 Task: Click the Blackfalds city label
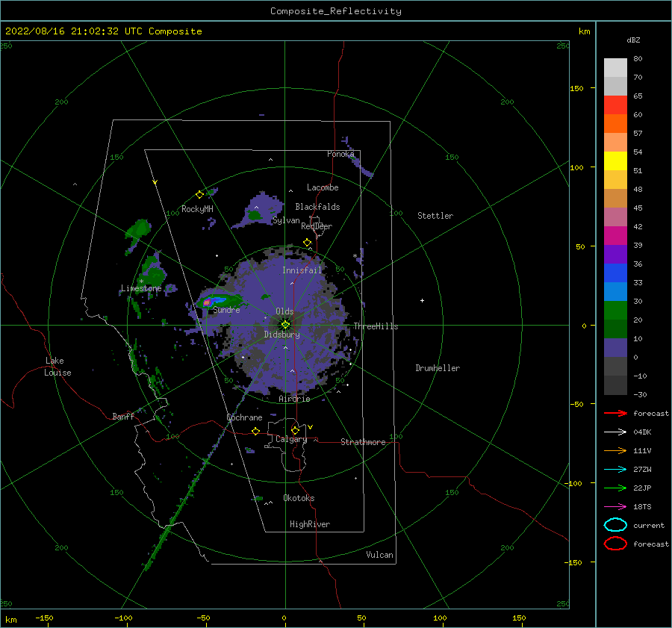(317, 207)
